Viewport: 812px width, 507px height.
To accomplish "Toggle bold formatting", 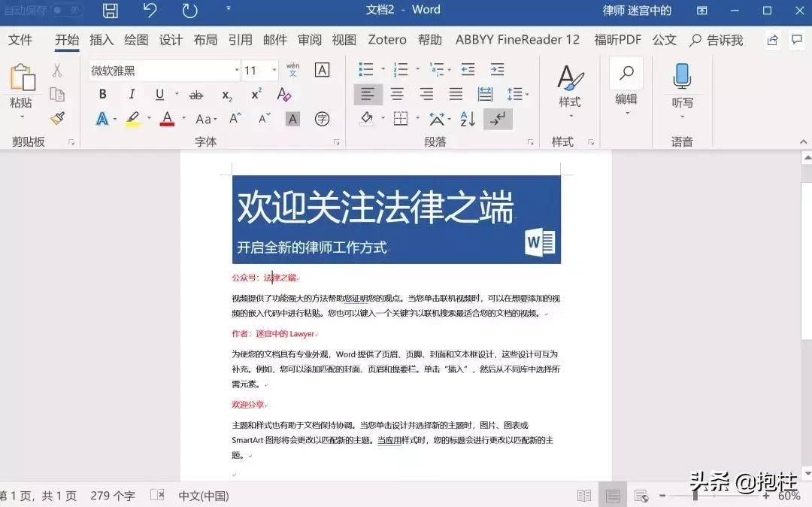I will point(102,94).
